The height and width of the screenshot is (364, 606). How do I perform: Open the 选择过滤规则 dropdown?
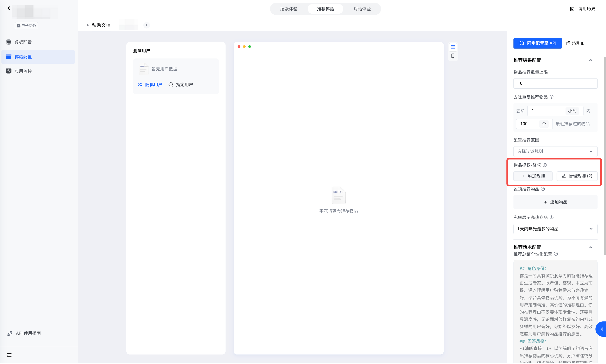tap(555, 151)
